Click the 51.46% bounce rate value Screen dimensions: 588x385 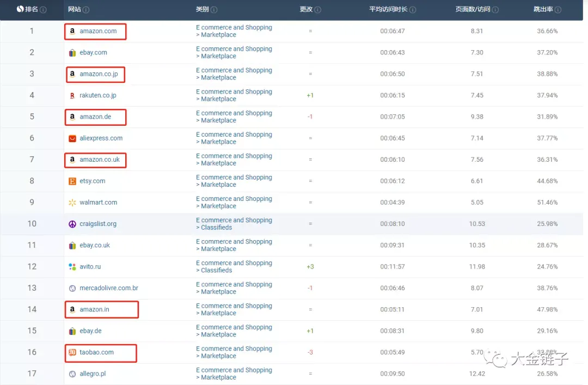547,202
